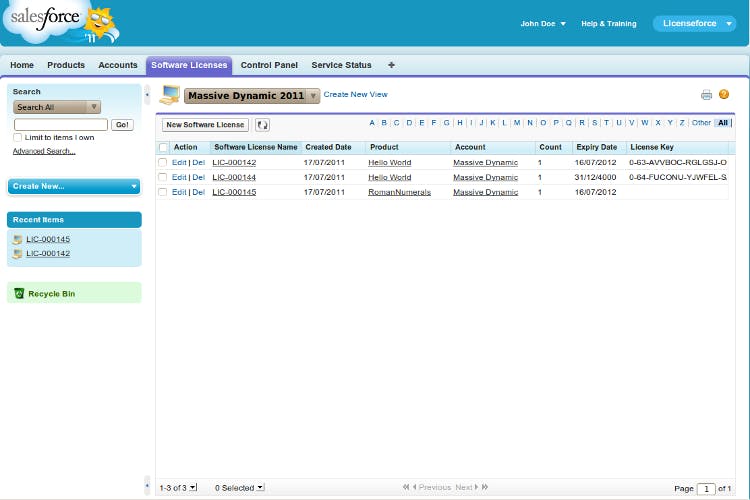
Task: Click the plus icon to add tabs
Action: tap(391, 65)
